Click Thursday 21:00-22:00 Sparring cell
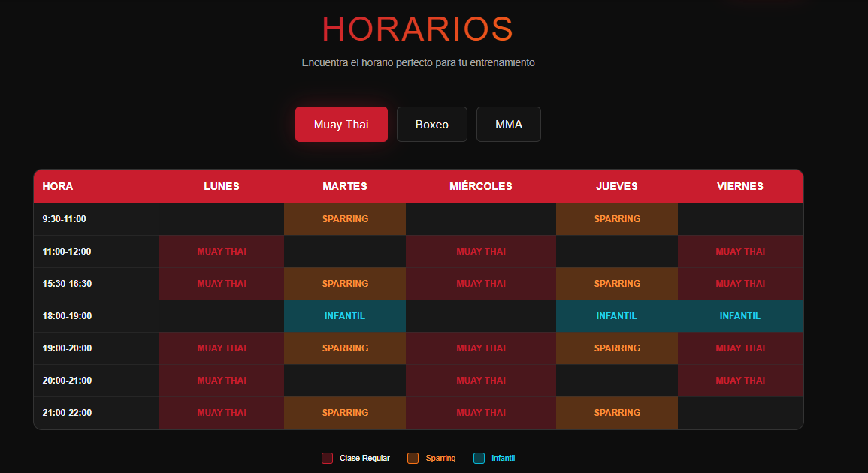This screenshot has height=473, width=868. [617, 413]
